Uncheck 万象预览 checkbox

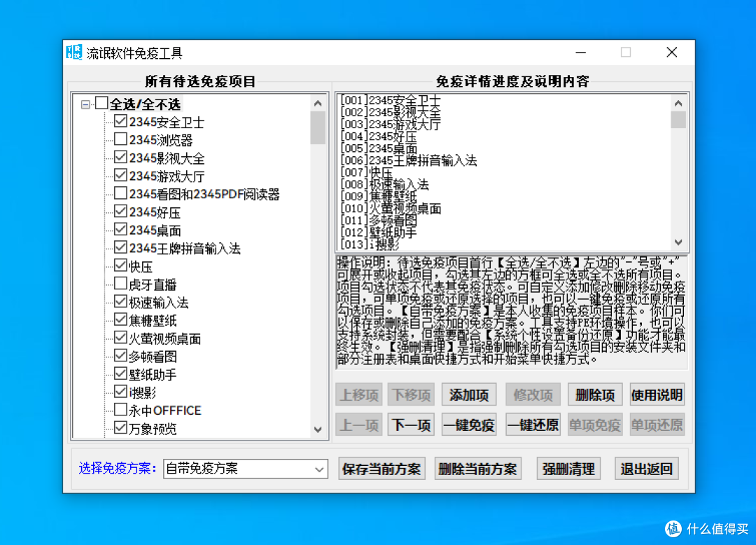coord(120,427)
